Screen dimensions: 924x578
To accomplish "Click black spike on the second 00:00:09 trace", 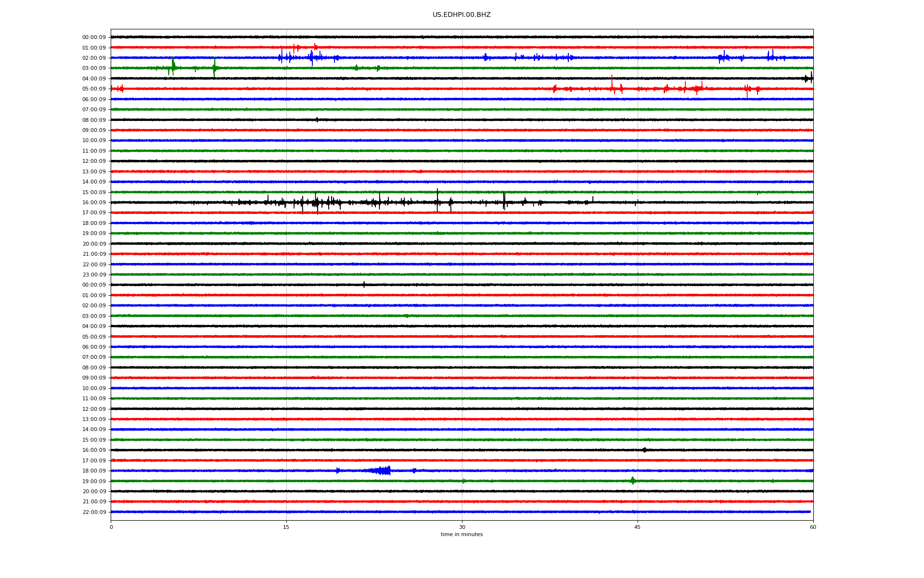I will [x=364, y=285].
